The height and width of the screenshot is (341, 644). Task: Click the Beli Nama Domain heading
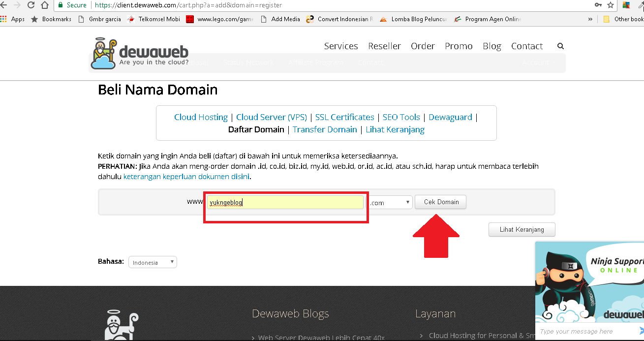[x=158, y=90]
